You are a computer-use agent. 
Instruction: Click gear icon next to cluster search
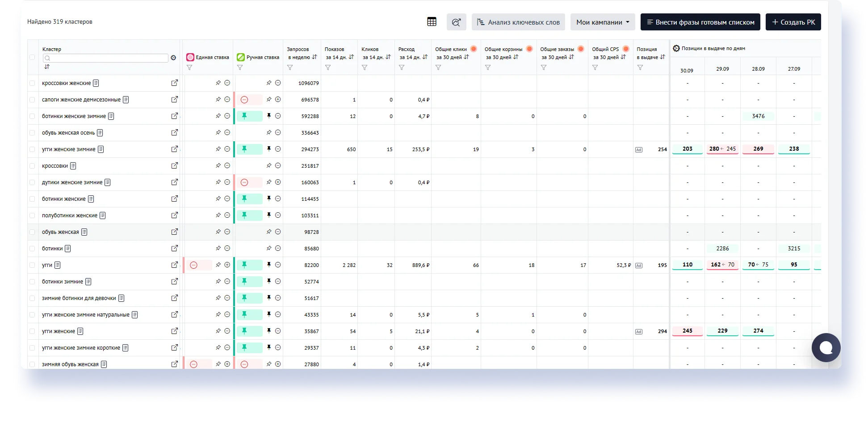[173, 58]
